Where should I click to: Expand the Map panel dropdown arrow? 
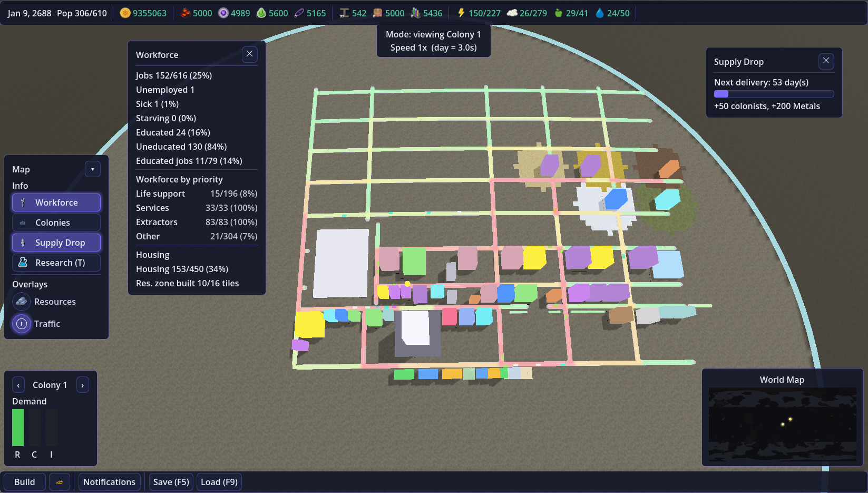pos(93,169)
